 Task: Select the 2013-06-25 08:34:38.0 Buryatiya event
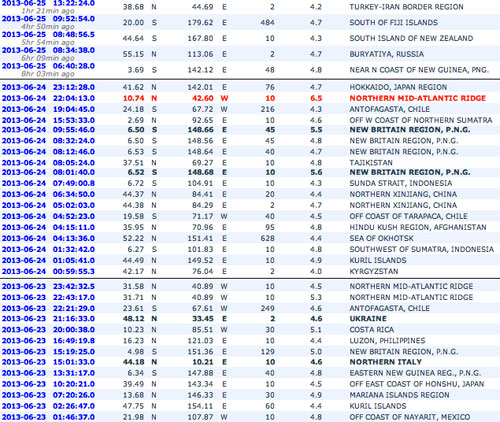coord(48,50)
